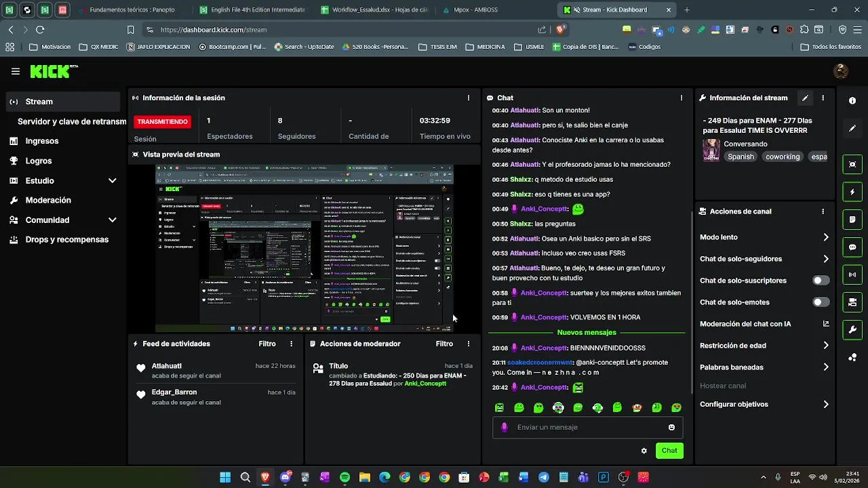The image size is (868, 488).
Task: Open Acciones de moderador three-dot menu
Action: click(468, 344)
